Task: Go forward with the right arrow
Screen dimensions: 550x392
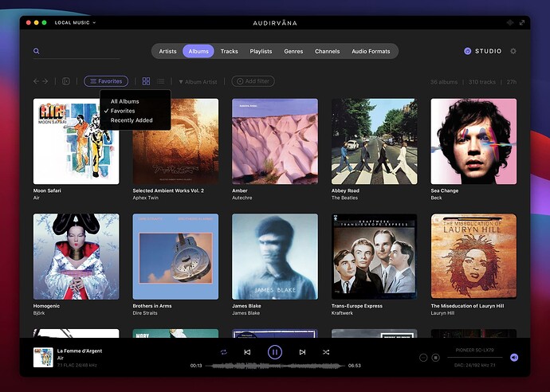Action: [45, 81]
